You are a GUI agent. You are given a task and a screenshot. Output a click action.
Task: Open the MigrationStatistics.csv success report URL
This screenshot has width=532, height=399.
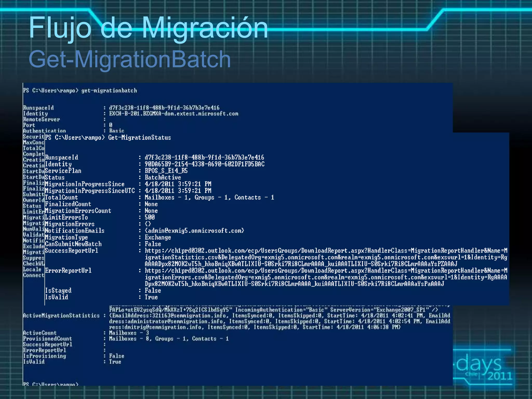coord(326,257)
